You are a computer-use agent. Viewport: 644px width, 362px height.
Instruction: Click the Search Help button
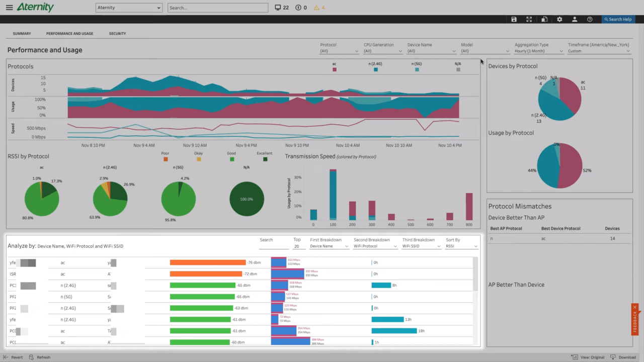pyautogui.click(x=618, y=19)
